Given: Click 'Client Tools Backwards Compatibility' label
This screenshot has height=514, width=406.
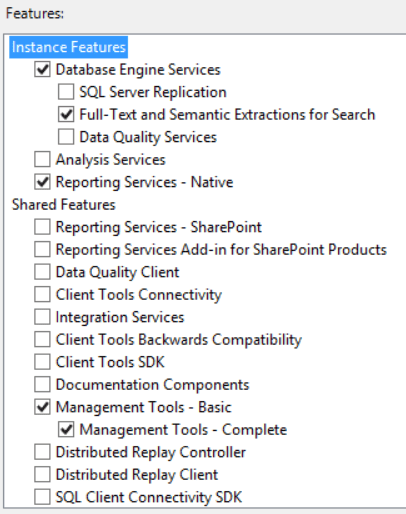Looking at the screenshot, I should click(x=179, y=340).
